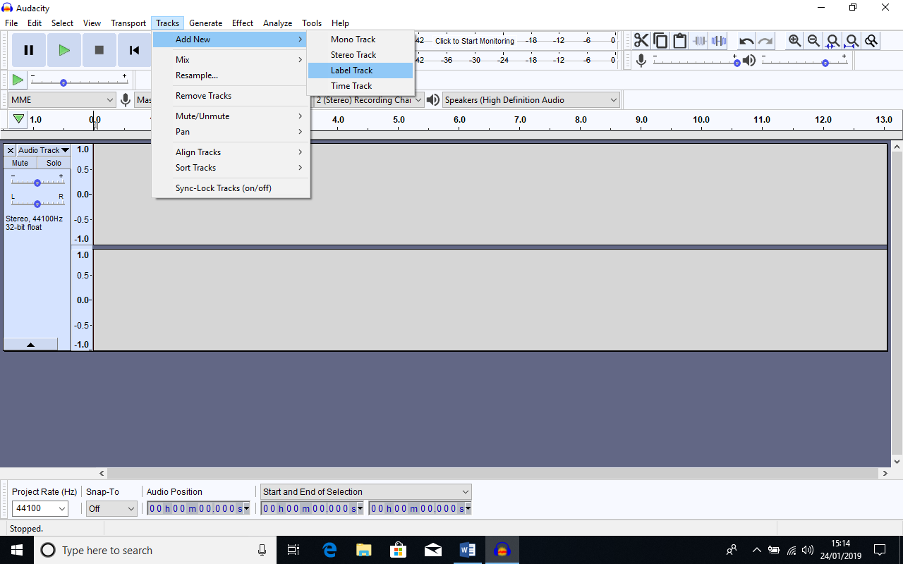Click Audio Position time field
The height and width of the screenshot is (564, 904).
198,508
